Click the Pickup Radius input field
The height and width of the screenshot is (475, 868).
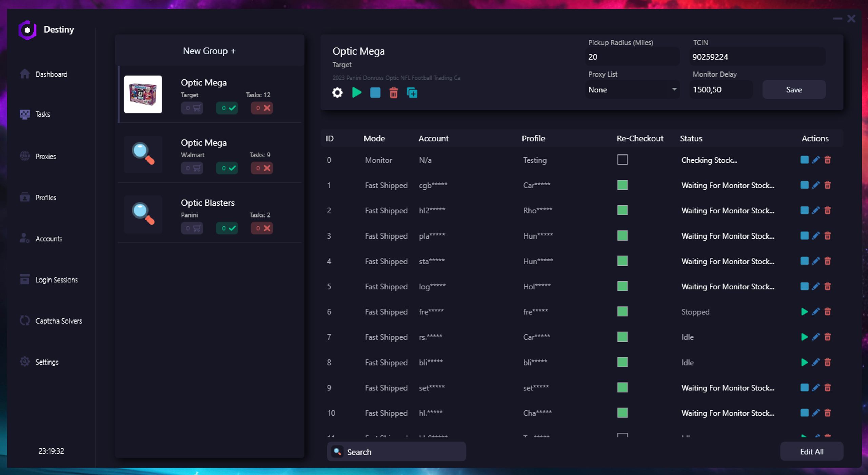click(632, 57)
